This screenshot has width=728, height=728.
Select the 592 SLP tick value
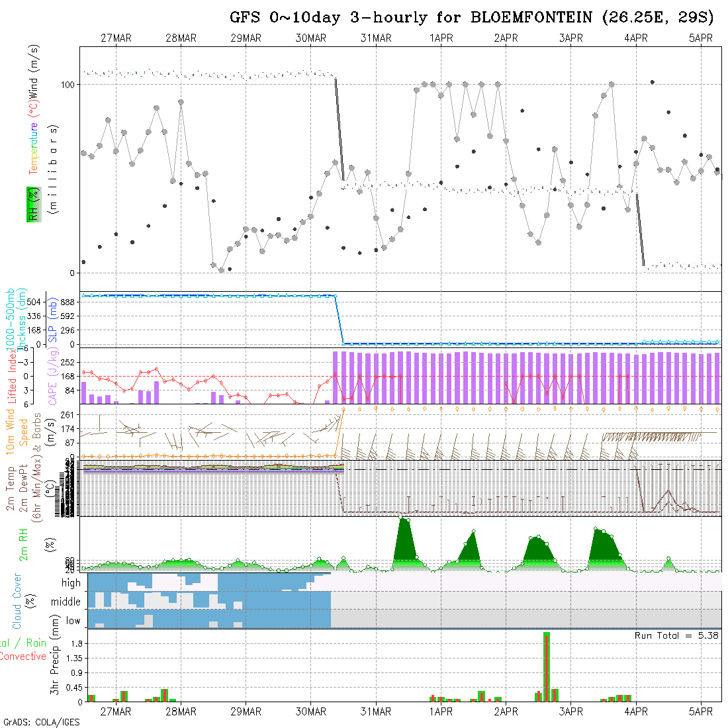click(x=68, y=316)
